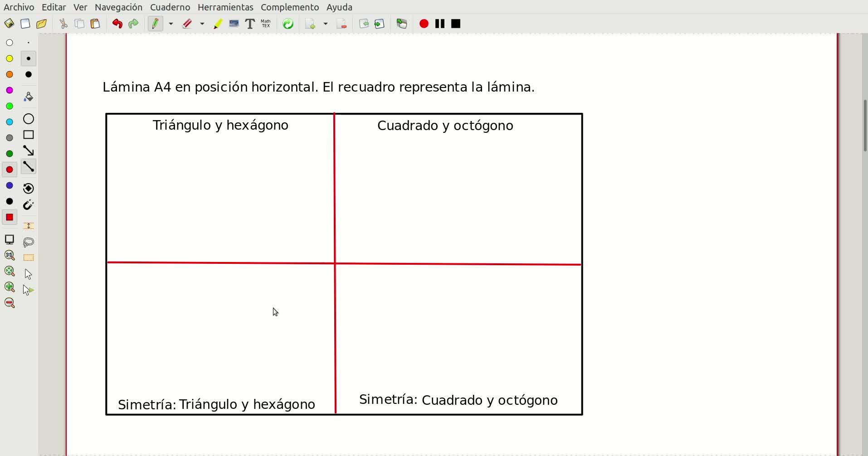This screenshot has width=868, height=456.
Task: Toggle the straight line drawing mode
Action: [x=29, y=167]
